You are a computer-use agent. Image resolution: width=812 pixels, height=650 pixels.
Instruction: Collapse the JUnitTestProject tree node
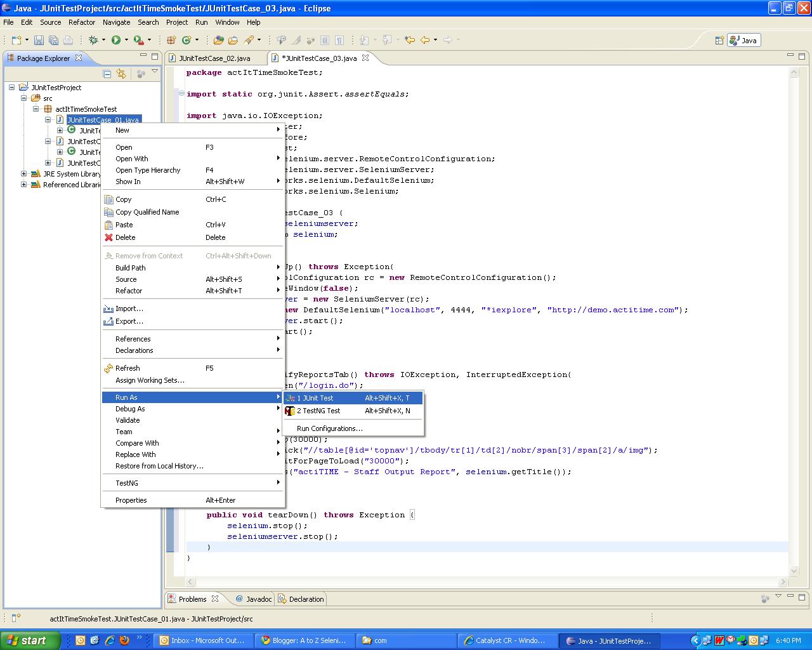pos(12,88)
